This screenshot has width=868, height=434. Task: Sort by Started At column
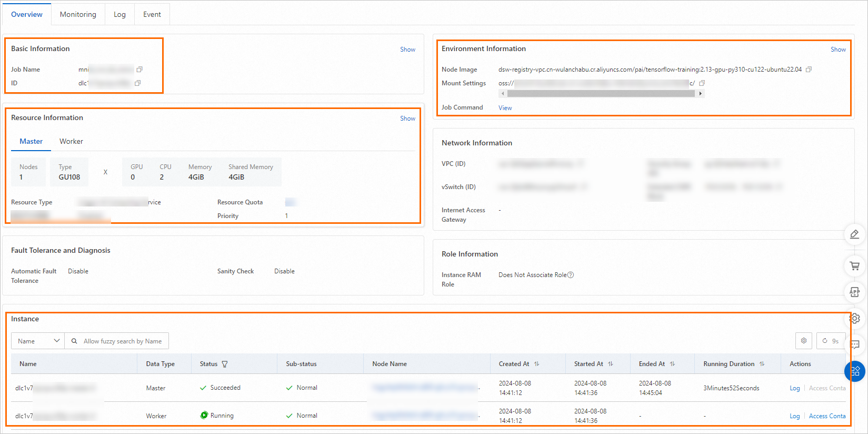[x=611, y=364]
